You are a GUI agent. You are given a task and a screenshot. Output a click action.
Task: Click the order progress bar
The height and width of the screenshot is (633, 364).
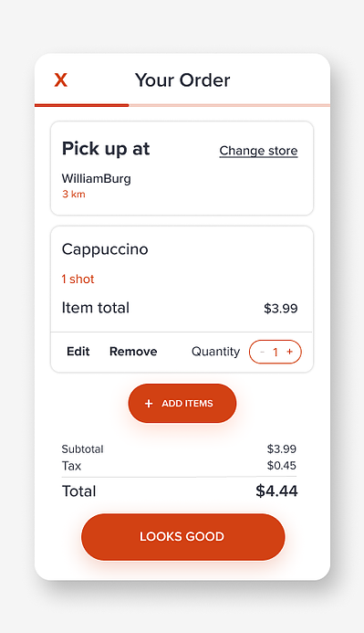tap(182, 105)
